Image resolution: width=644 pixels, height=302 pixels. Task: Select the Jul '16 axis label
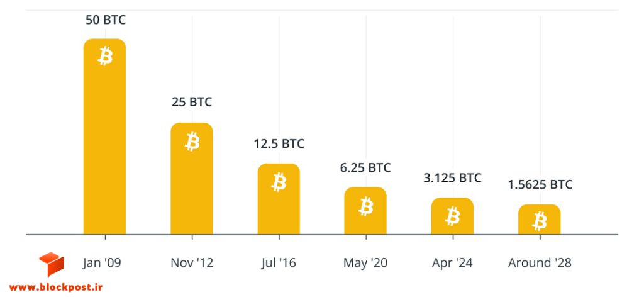279,263
